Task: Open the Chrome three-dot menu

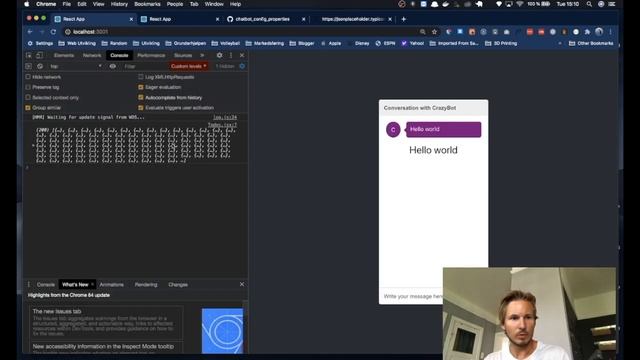Action: (x=611, y=31)
